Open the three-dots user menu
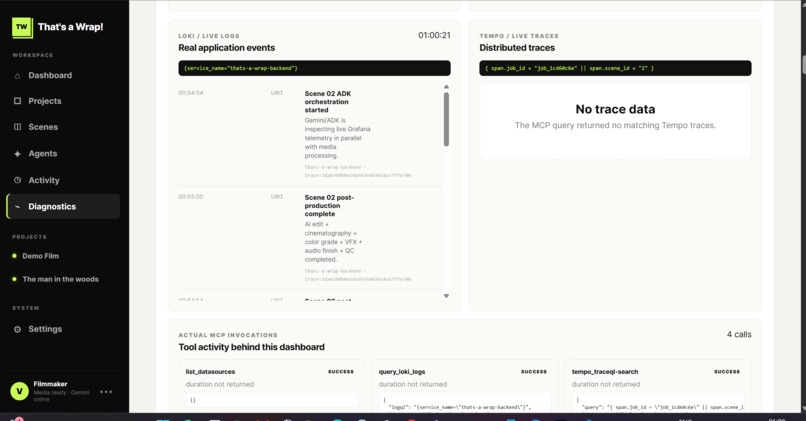This screenshot has height=421, width=806. coord(106,392)
